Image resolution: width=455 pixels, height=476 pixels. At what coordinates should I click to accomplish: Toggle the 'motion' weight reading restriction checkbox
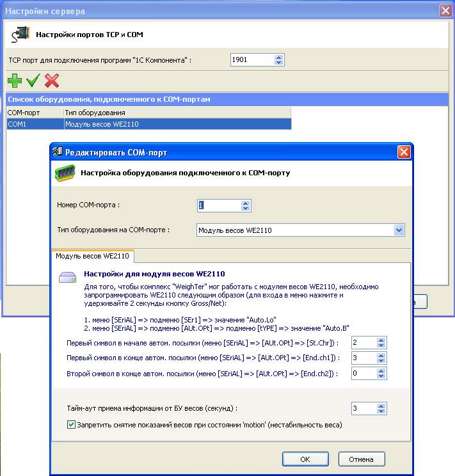click(71, 424)
